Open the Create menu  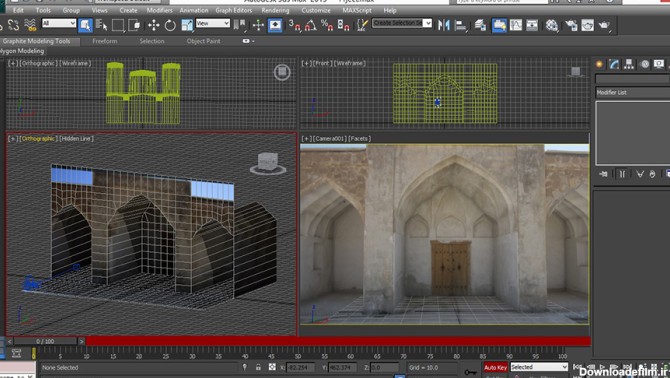point(128,10)
